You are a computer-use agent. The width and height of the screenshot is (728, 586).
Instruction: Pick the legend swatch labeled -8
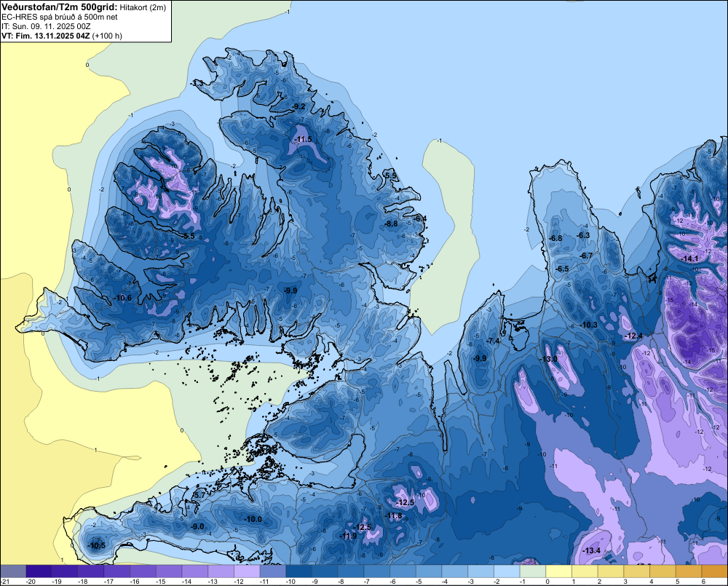coord(351,571)
